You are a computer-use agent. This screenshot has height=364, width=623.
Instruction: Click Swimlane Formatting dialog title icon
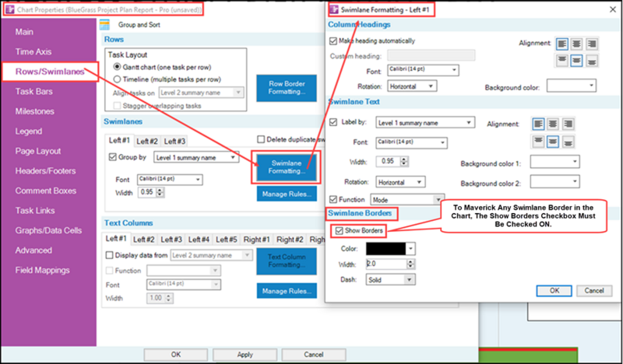click(334, 9)
